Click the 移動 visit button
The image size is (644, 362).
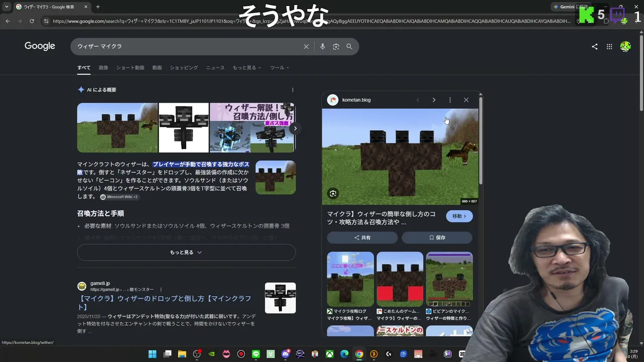(x=459, y=216)
